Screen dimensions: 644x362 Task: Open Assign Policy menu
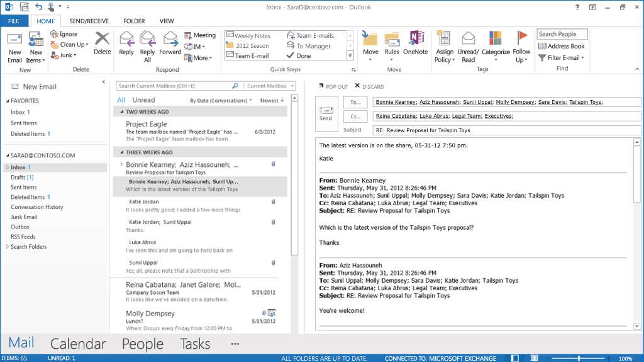point(445,47)
